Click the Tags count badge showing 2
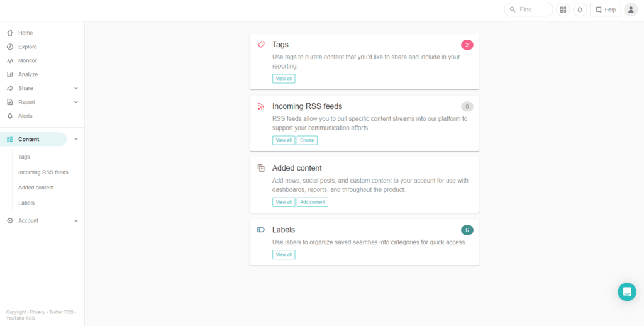Screen dimensions: 644x326 tap(467, 45)
